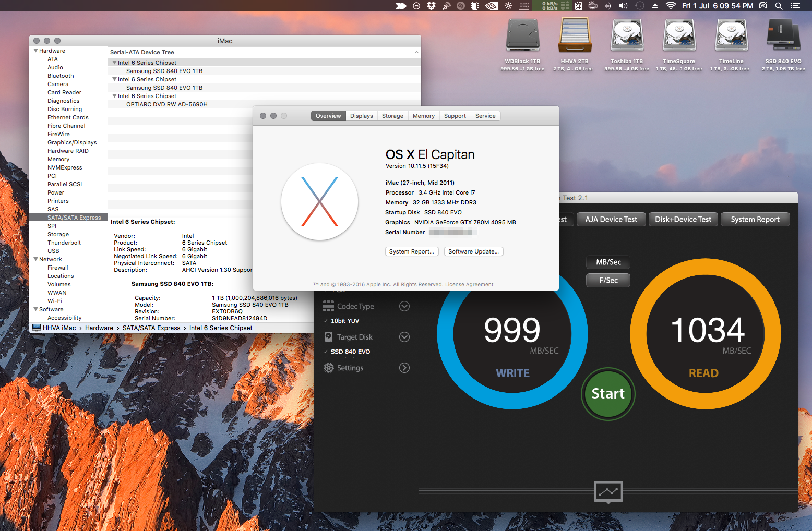Screen dimensions: 812x531
Task: Open the HHVA 2TB drive icon
Action: pyautogui.click(x=575, y=36)
